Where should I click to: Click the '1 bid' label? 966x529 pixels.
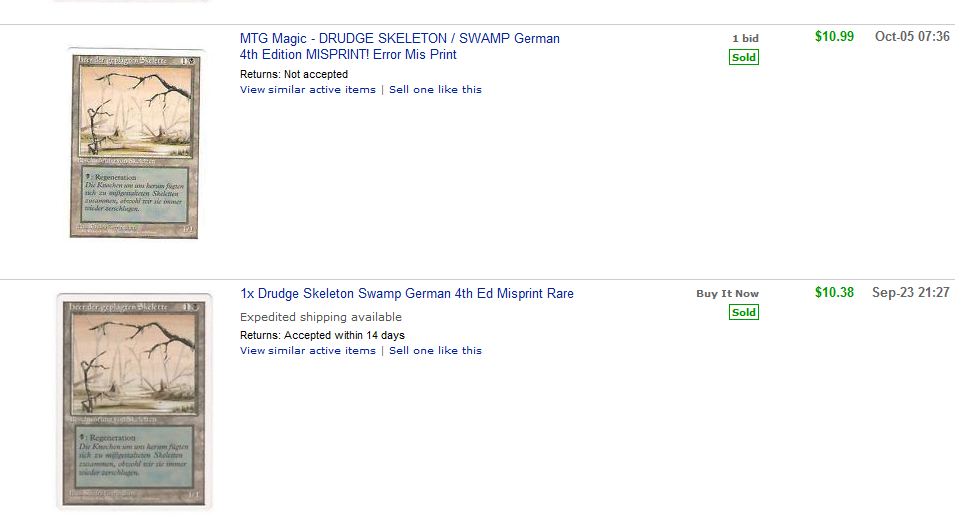(x=745, y=38)
